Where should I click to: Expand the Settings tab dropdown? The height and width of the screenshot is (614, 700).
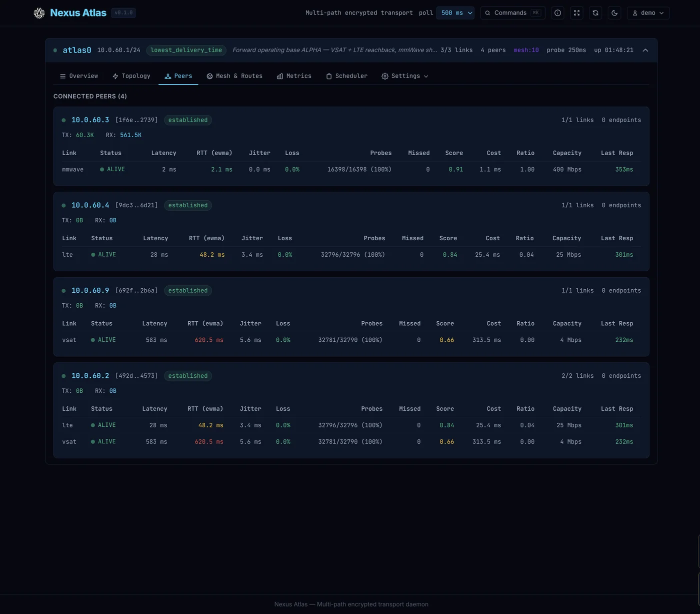pyautogui.click(x=405, y=76)
